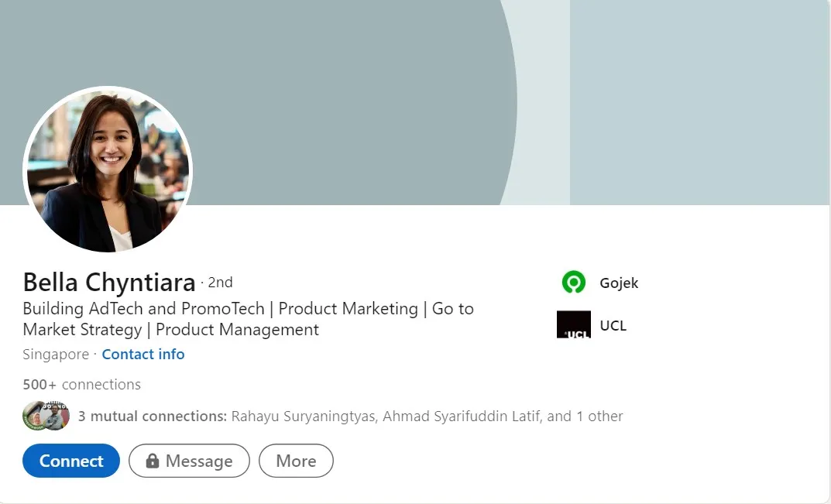Click the 2nd degree connection badge
This screenshot has height=504, width=831.
[x=220, y=283]
